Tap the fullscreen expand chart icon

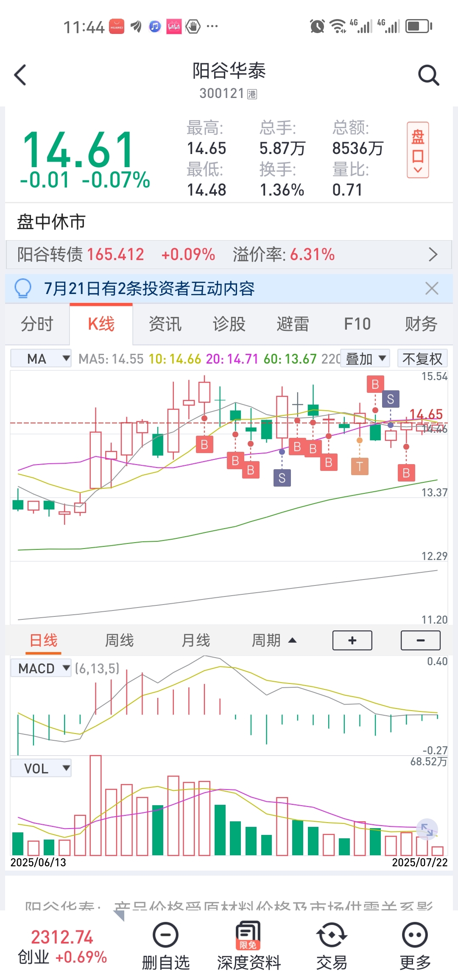point(427,829)
